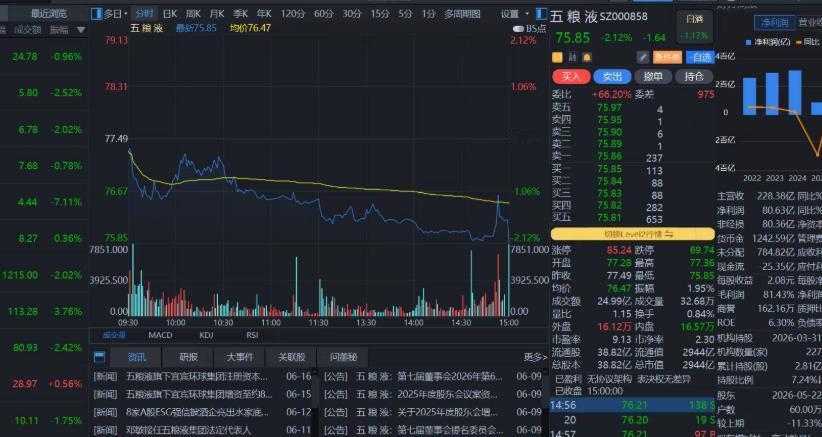The width and height of the screenshot is (822, 437).
Task: Switch to 周K chart
Action: point(193,14)
